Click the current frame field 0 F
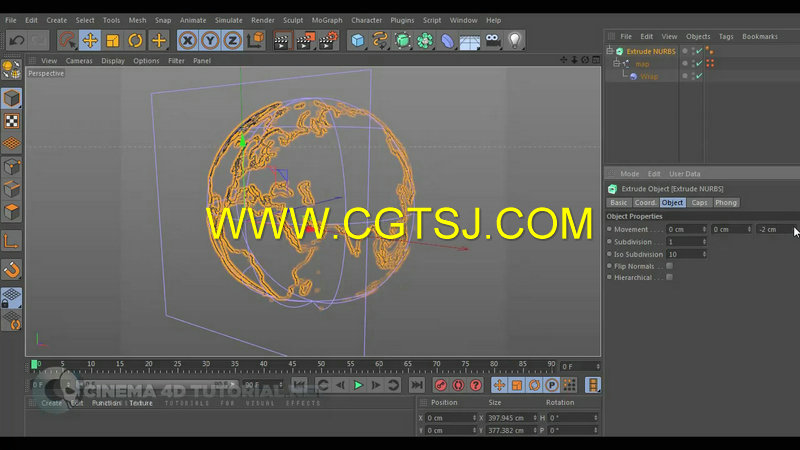 pos(577,366)
